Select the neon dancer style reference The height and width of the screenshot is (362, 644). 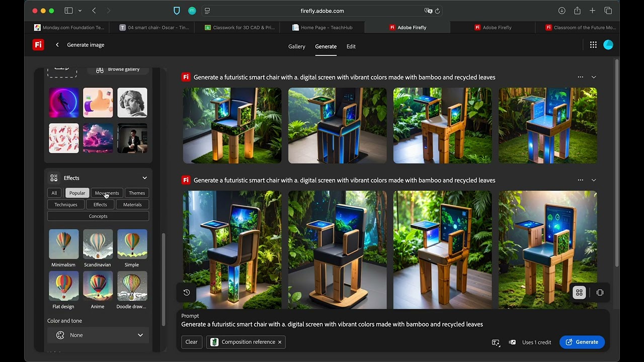pyautogui.click(x=63, y=103)
